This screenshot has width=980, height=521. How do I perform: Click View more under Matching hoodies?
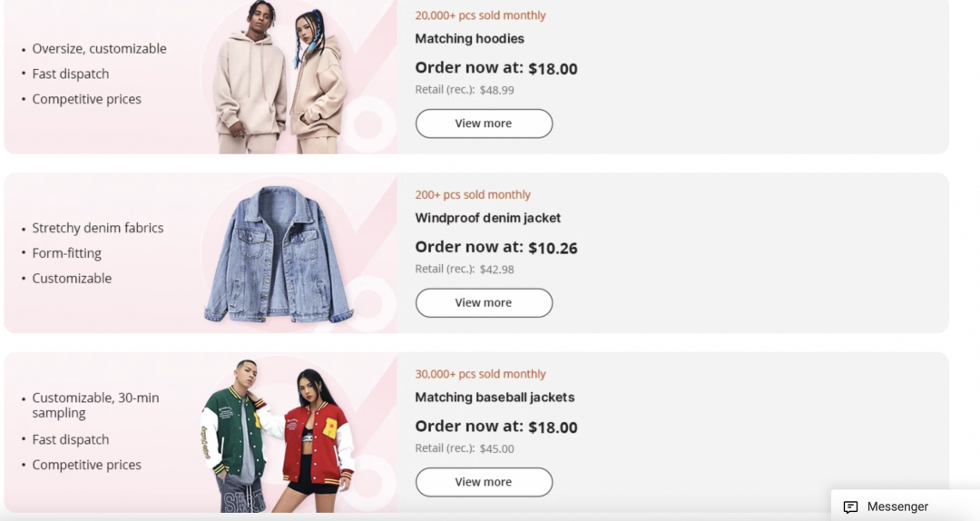[x=484, y=123]
